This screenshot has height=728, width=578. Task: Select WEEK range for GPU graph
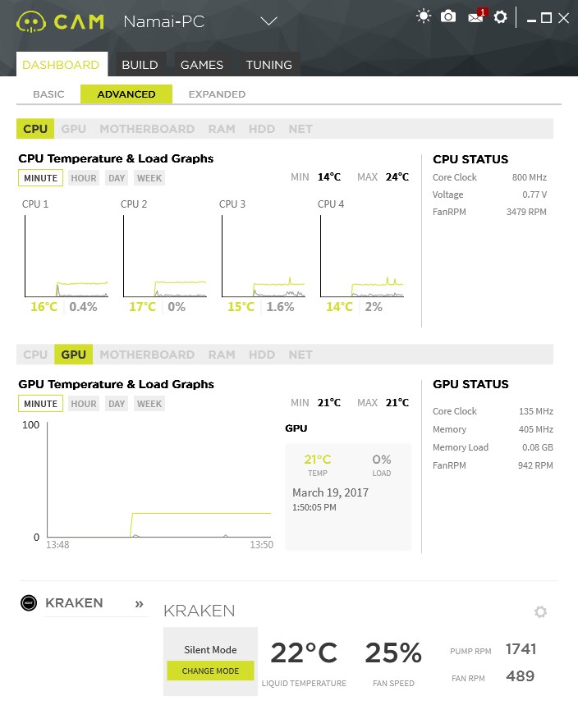tap(149, 404)
